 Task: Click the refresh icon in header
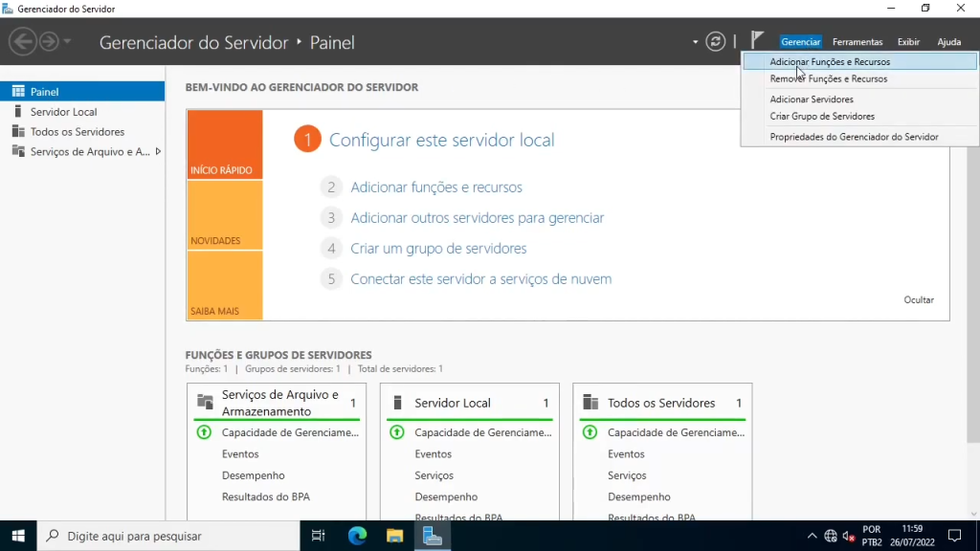click(716, 42)
